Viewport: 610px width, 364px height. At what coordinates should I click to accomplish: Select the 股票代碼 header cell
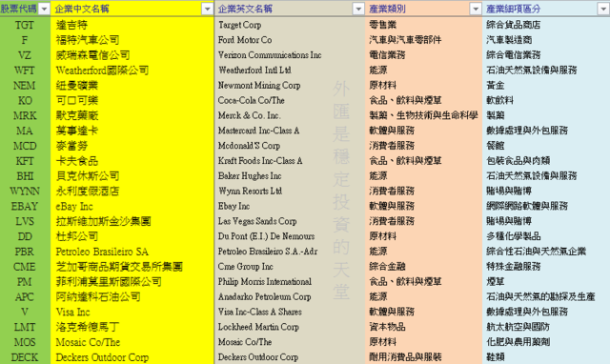26,9
